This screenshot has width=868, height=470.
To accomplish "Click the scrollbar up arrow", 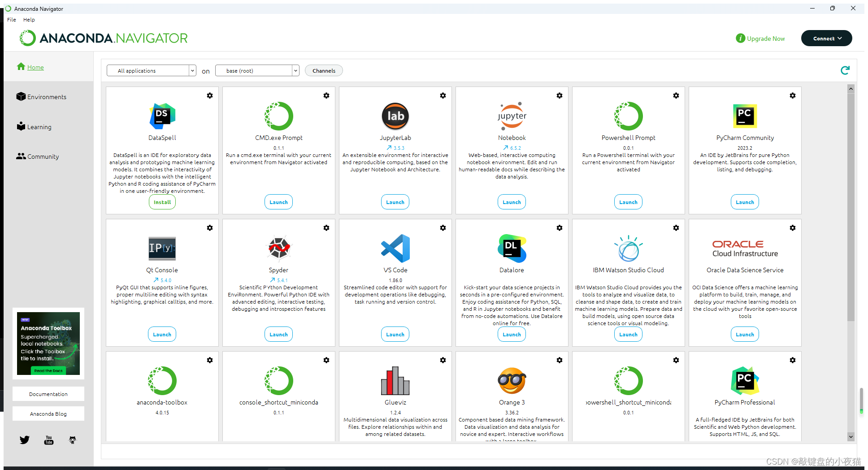I will coord(851,88).
